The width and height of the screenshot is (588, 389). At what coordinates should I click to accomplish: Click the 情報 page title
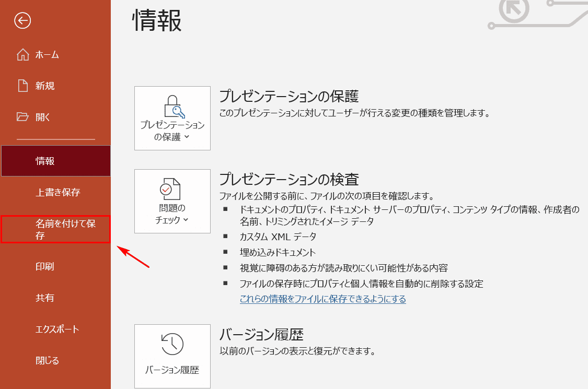click(157, 20)
